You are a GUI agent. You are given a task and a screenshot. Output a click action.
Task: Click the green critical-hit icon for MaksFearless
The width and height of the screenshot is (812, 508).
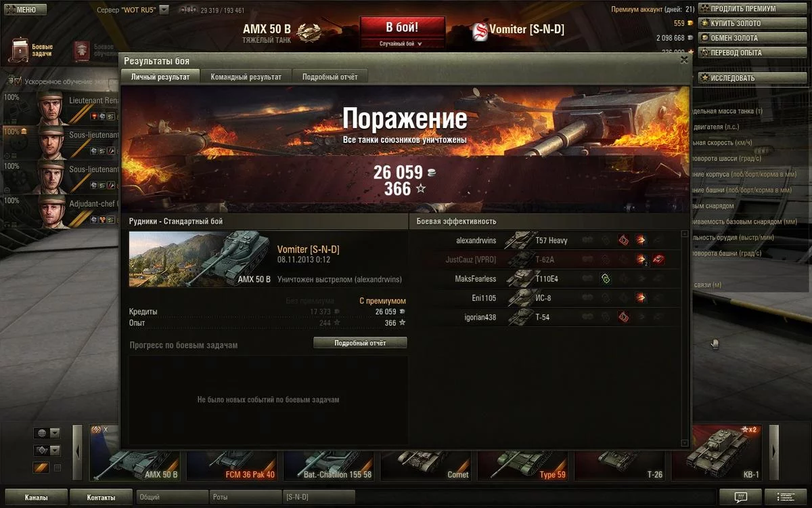pos(606,278)
